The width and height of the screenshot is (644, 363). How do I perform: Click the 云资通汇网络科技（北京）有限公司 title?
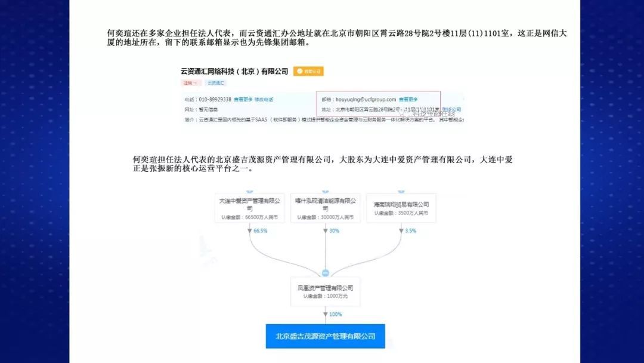234,72
